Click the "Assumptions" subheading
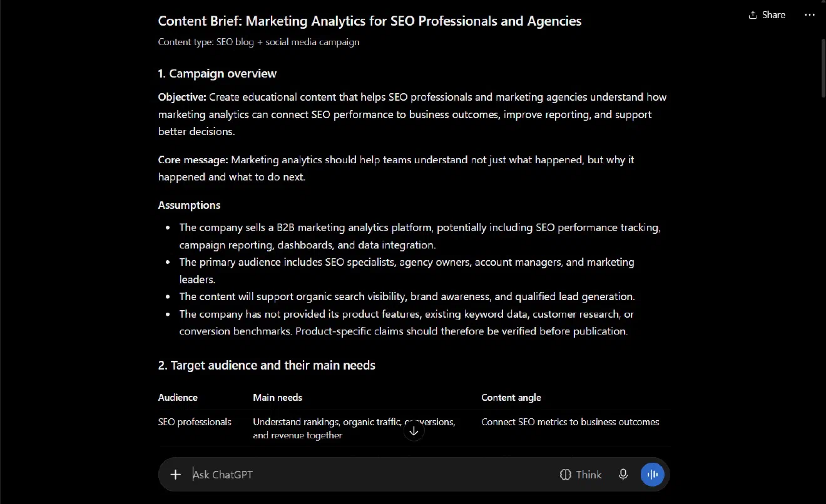The width and height of the screenshot is (826, 504). coord(189,205)
